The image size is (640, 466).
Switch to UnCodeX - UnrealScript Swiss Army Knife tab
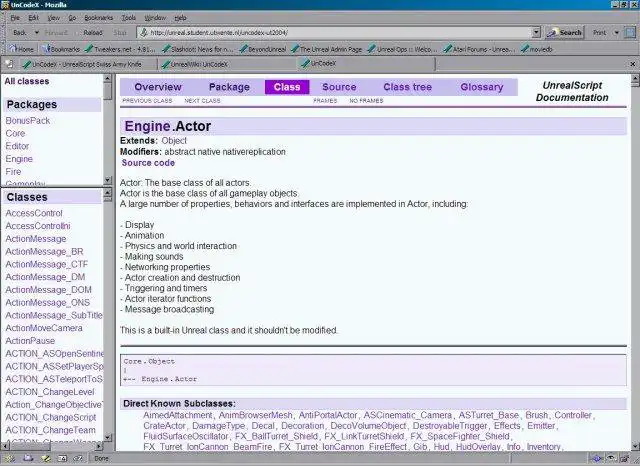87,64
